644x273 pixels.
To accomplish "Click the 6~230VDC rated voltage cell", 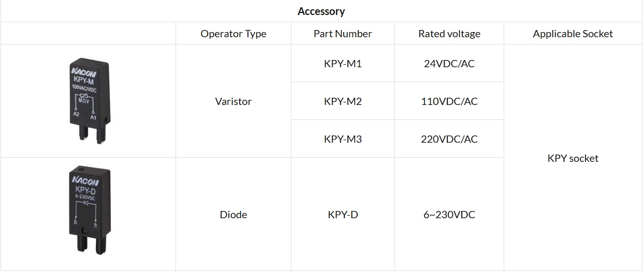I will pyautogui.click(x=449, y=214).
